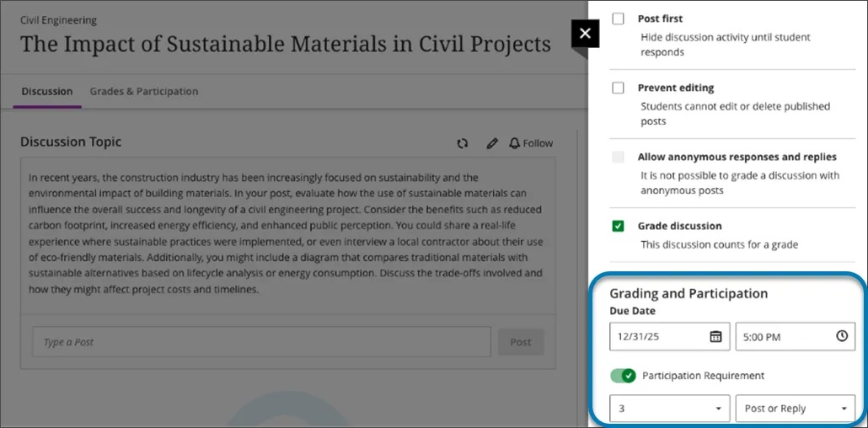Select the Discussion tab

[x=47, y=91]
